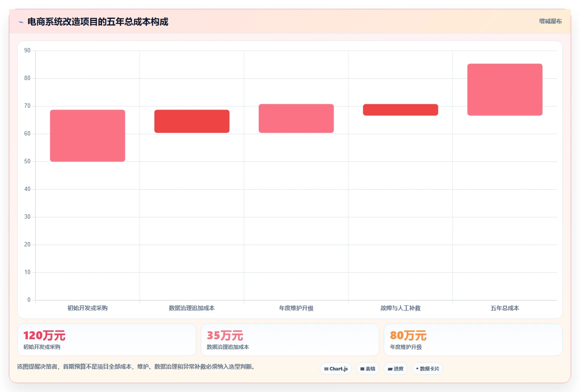580x392 pixels.
Task: Click the 表格 chip
Action: pos(367,369)
